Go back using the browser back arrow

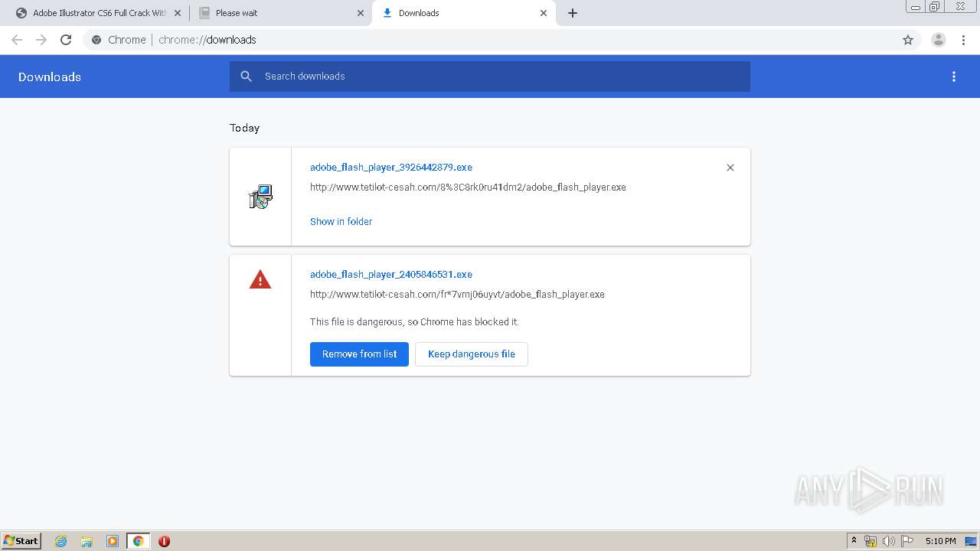(x=17, y=40)
